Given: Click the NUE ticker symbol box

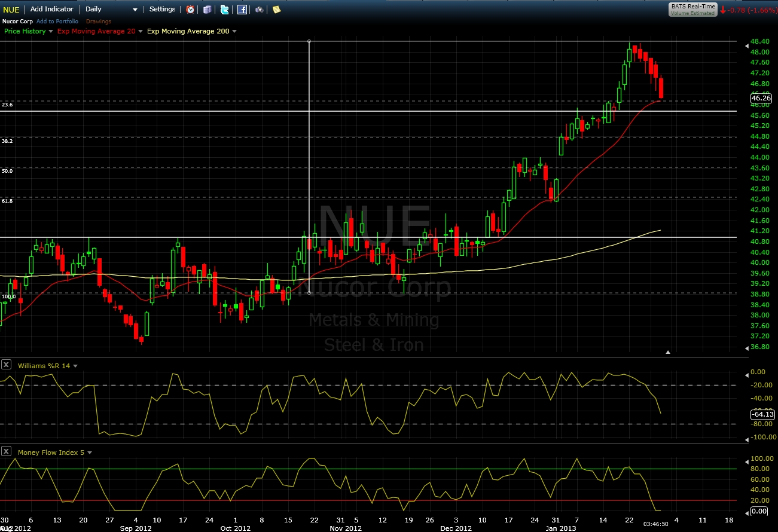Looking at the screenshot, I should point(13,10).
